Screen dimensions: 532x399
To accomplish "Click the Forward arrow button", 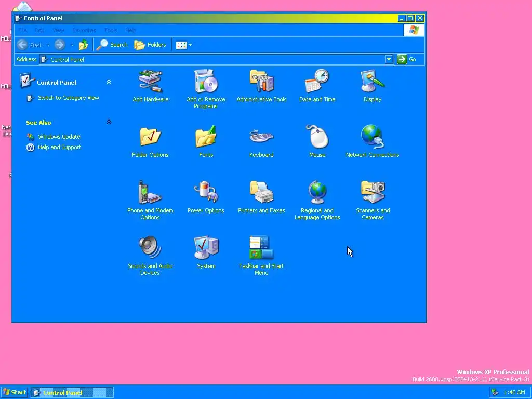I will click(x=60, y=45).
